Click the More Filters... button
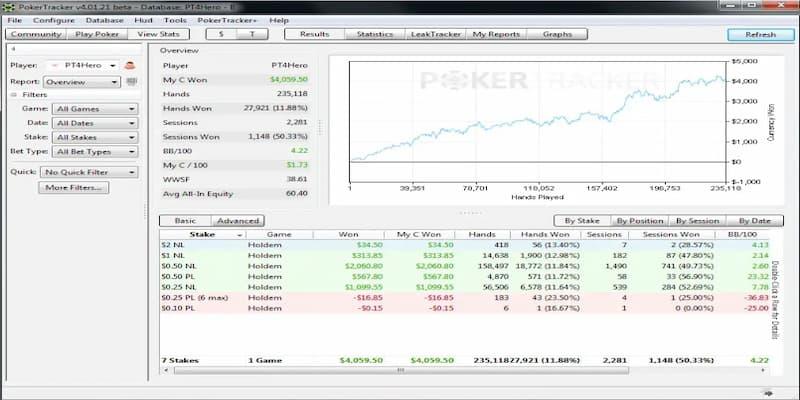 coord(73,188)
